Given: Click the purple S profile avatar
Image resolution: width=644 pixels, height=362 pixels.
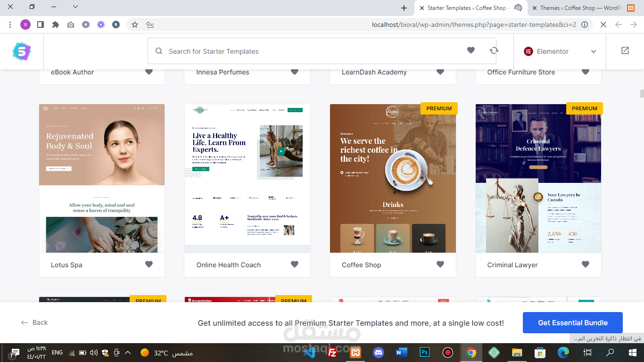Looking at the screenshot, I should 25,25.
